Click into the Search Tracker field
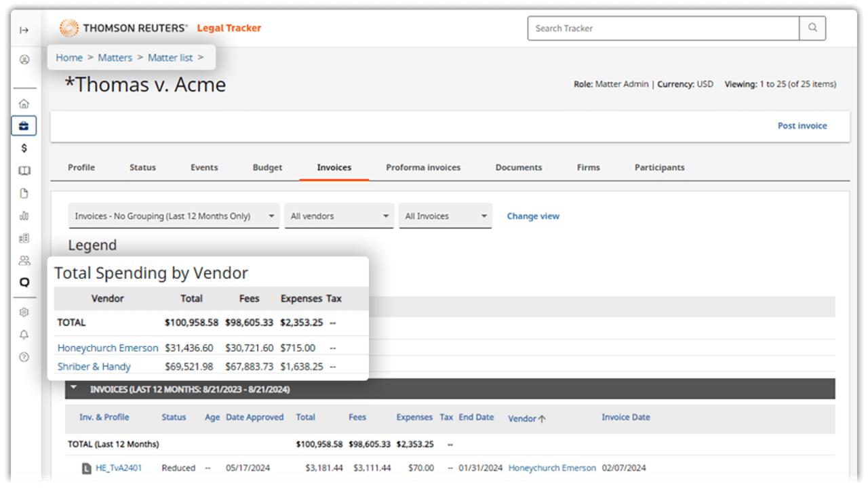 (663, 28)
